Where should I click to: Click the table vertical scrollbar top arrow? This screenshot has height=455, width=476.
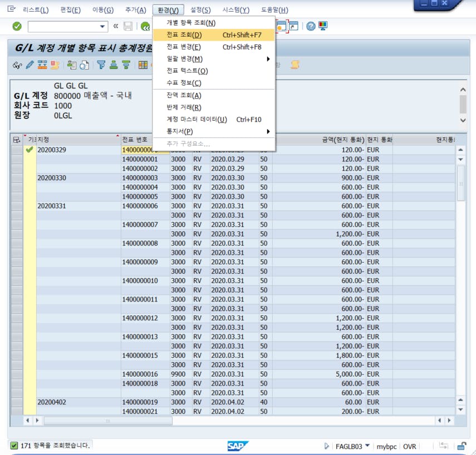(460, 150)
